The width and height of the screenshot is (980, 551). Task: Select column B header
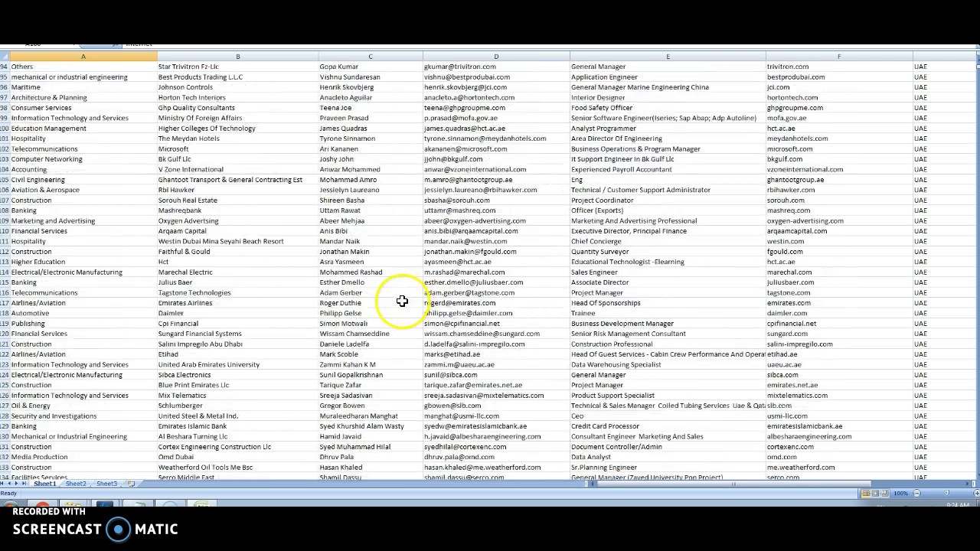237,57
